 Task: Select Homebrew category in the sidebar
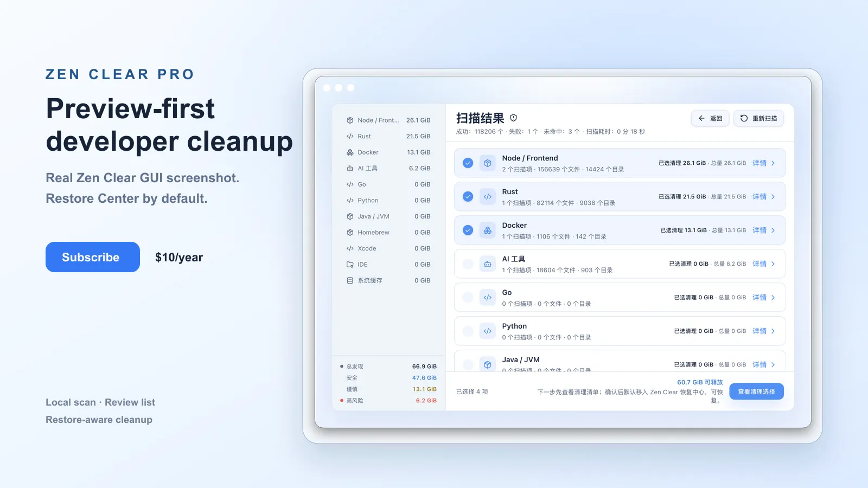388,233
